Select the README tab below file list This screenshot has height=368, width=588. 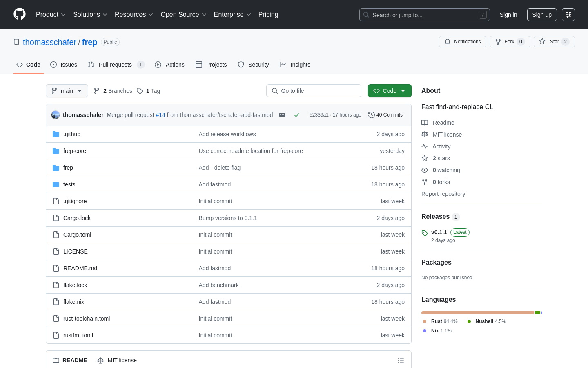pyautogui.click(x=70, y=360)
